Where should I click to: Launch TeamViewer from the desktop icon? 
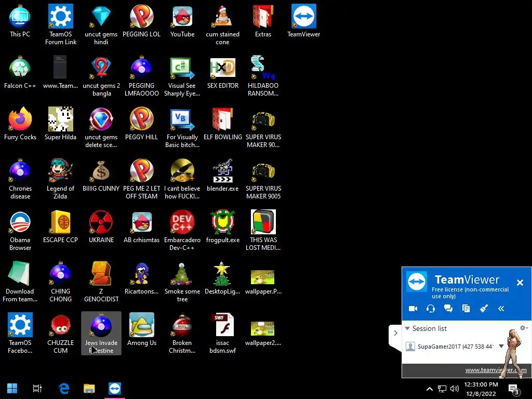(x=303, y=21)
